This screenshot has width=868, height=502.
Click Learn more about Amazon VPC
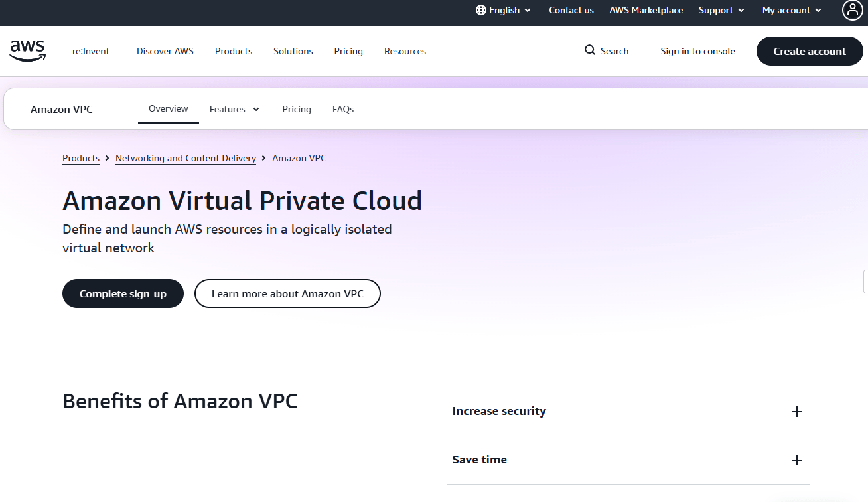pos(287,293)
